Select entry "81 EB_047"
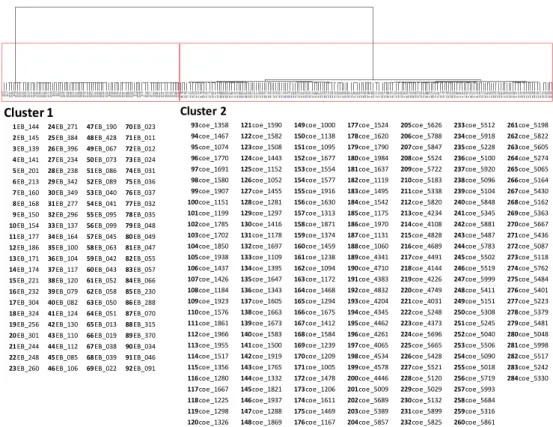Image resolution: width=553 pixels, height=427 pixels. [140, 248]
